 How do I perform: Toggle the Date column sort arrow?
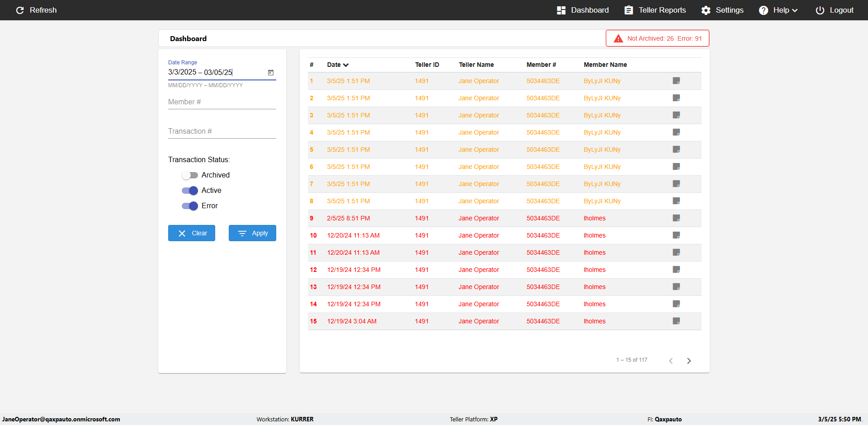click(x=346, y=65)
